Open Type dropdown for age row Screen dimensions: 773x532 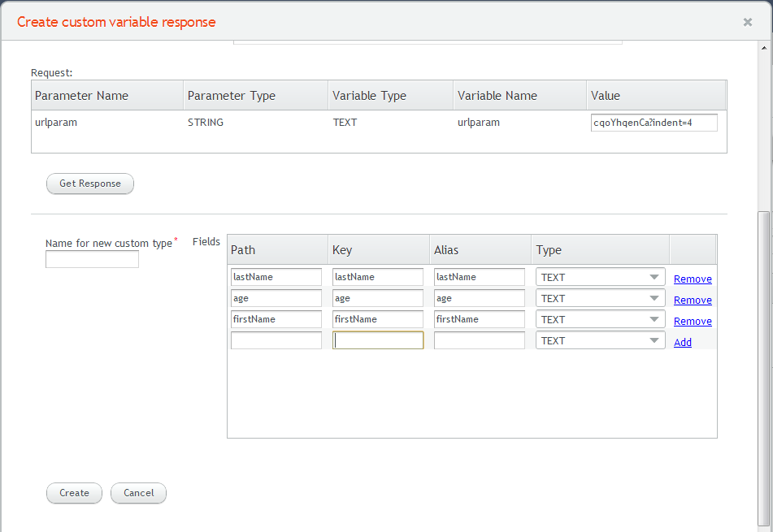601,299
